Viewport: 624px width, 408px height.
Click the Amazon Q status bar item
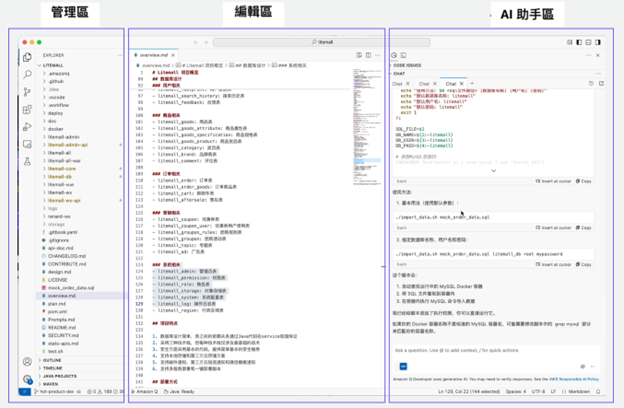point(145,392)
